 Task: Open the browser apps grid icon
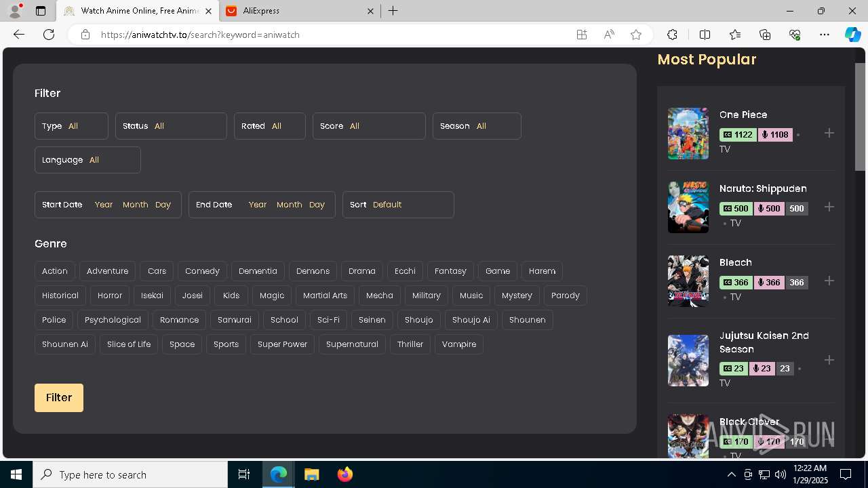[582, 35]
